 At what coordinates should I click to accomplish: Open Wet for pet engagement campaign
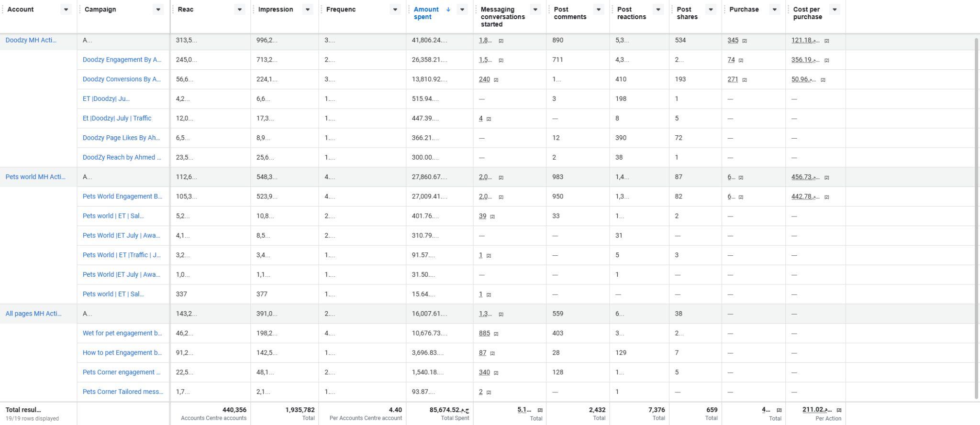pyautogui.click(x=122, y=333)
